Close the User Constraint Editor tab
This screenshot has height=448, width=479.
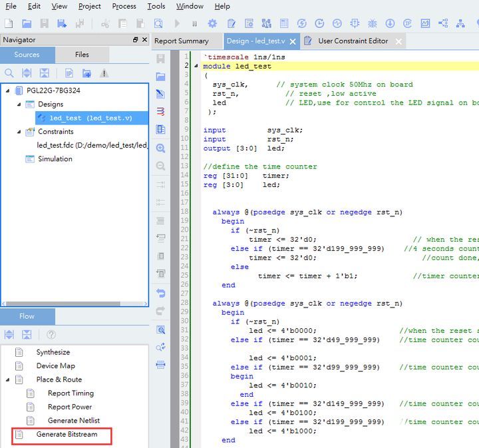click(399, 41)
